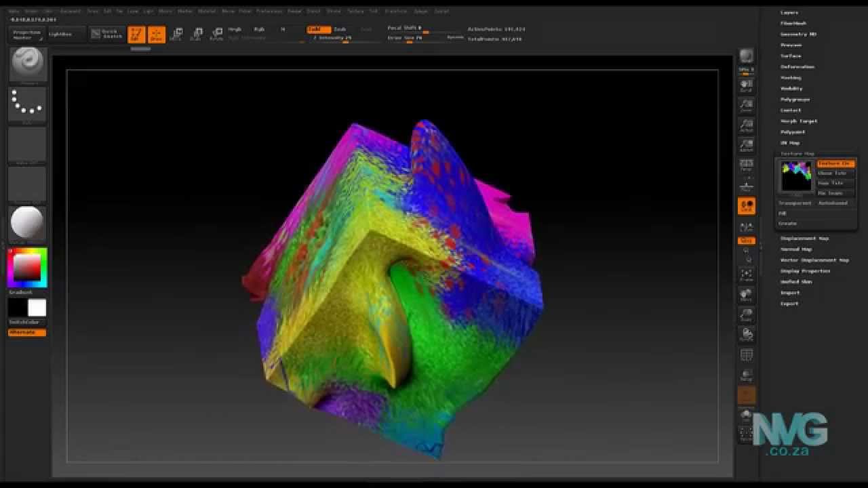Toggle Edit mode button
Viewport: 868px width, 488px height.
[136, 35]
